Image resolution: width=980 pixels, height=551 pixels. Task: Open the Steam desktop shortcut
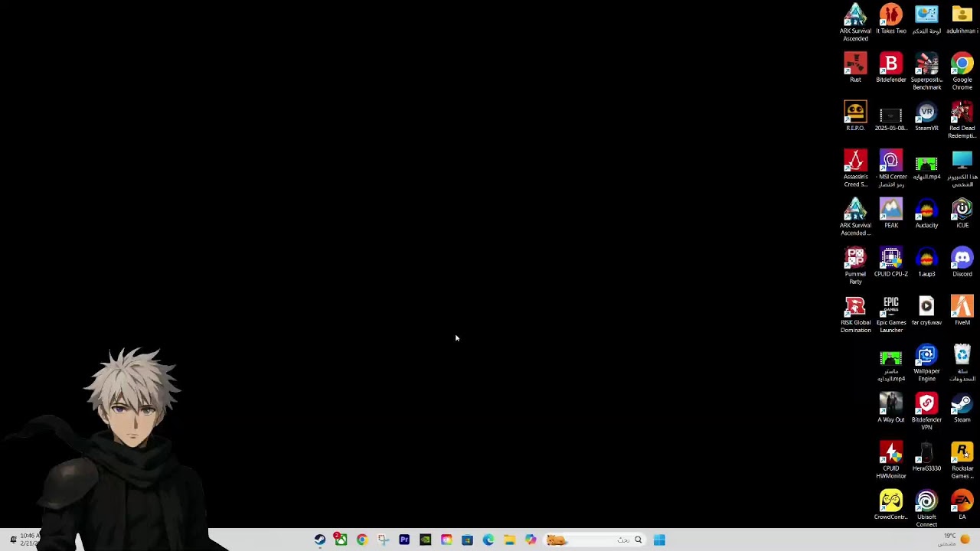click(x=962, y=408)
